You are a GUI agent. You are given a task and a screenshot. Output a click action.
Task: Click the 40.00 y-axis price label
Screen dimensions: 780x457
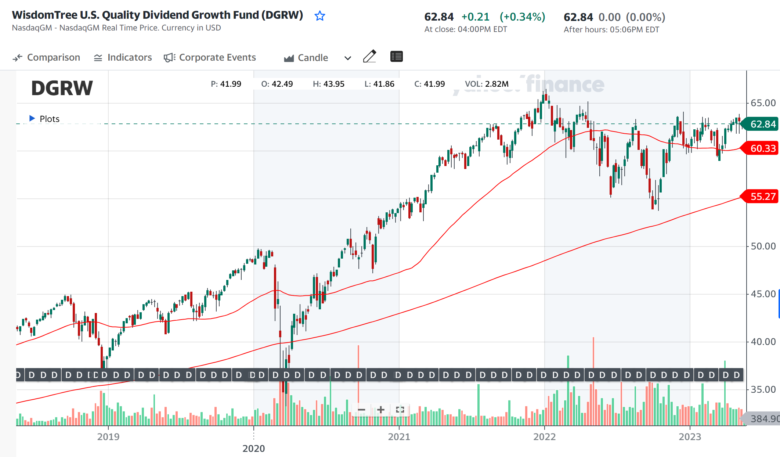pyautogui.click(x=763, y=342)
